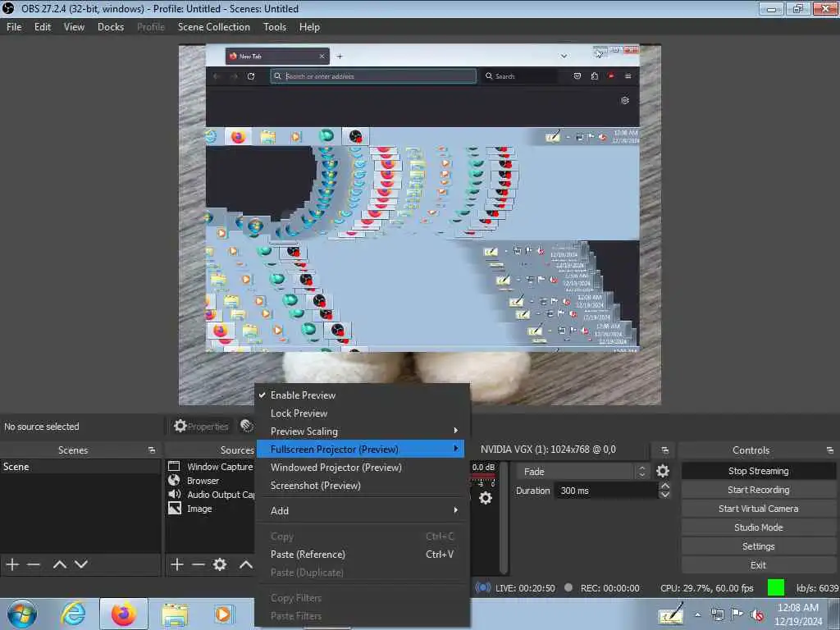Toggle Enable Preview in context menu
840x630 pixels.
[x=362, y=395]
